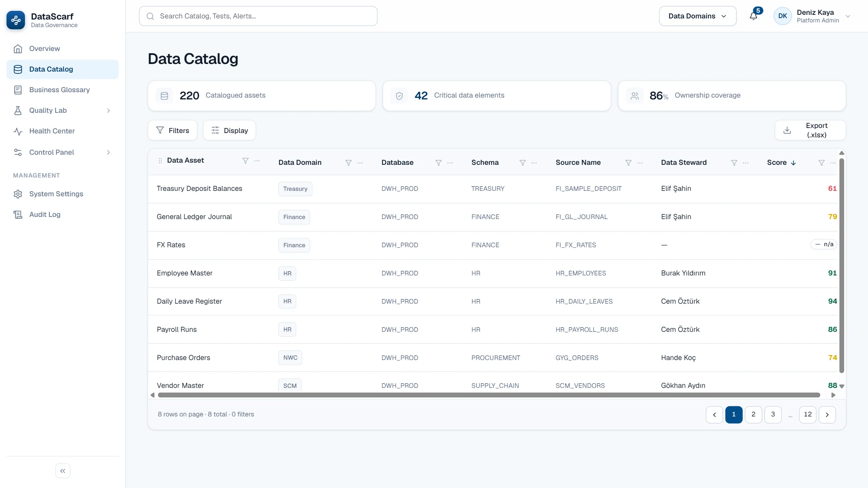Click the Employee Master row name
868x488 pixels.
point(184,273)
